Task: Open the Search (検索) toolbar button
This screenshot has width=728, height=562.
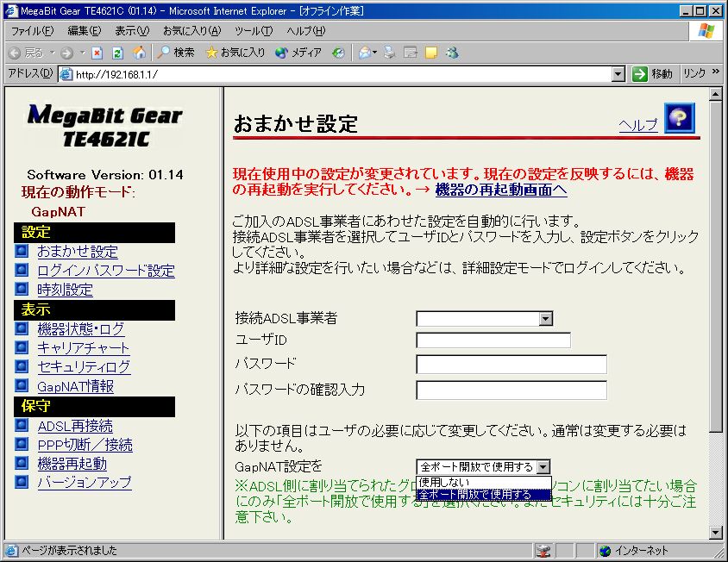Action: [176, 53]
